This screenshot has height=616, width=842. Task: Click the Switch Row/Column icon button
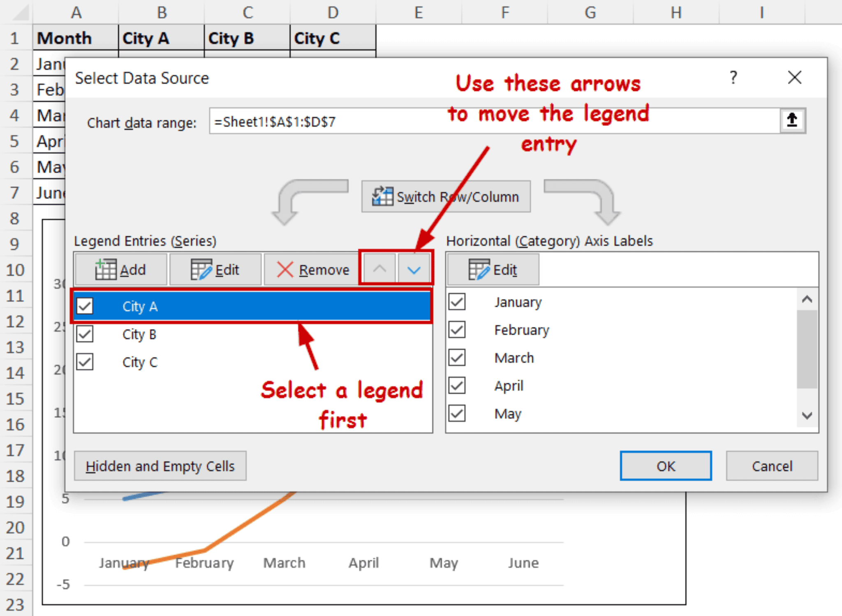coord(383,197)
